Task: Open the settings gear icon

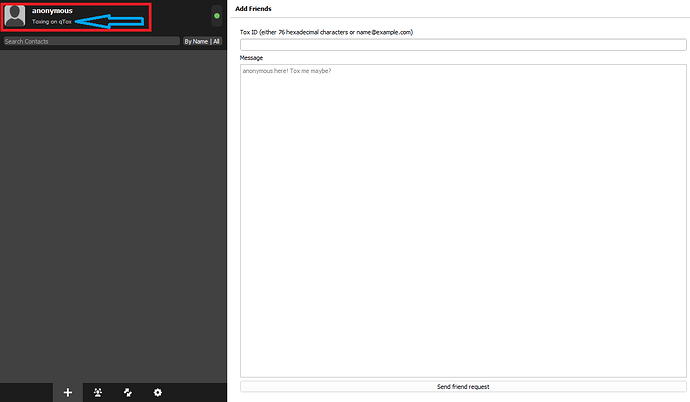Action: pyautogui.click(x=158, y=393)
